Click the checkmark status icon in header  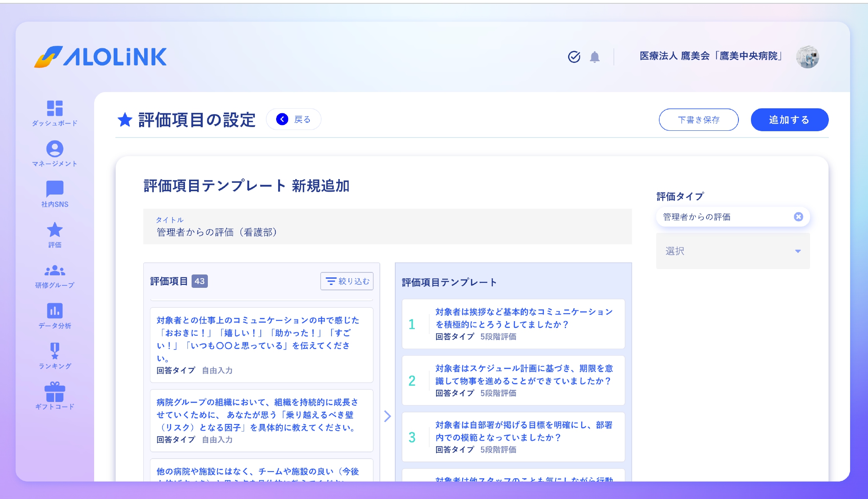[574, 57]
